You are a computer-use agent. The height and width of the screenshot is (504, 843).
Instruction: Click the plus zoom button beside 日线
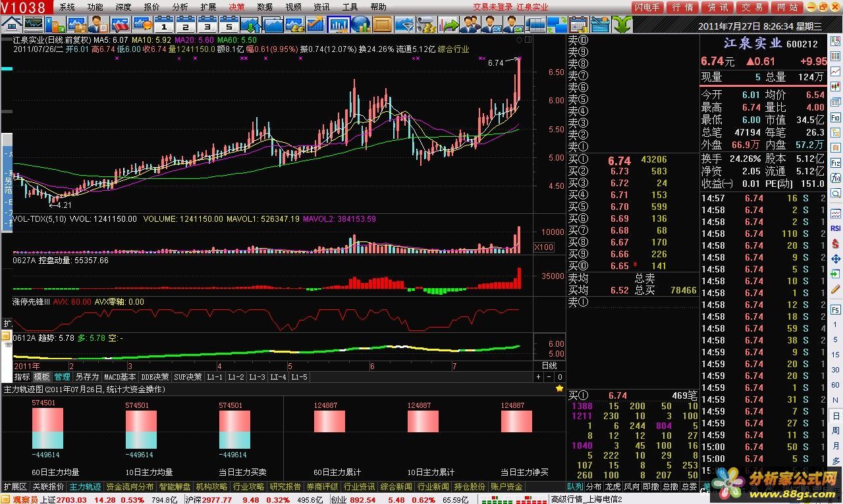pyautogui.click(x=538, y=377)
